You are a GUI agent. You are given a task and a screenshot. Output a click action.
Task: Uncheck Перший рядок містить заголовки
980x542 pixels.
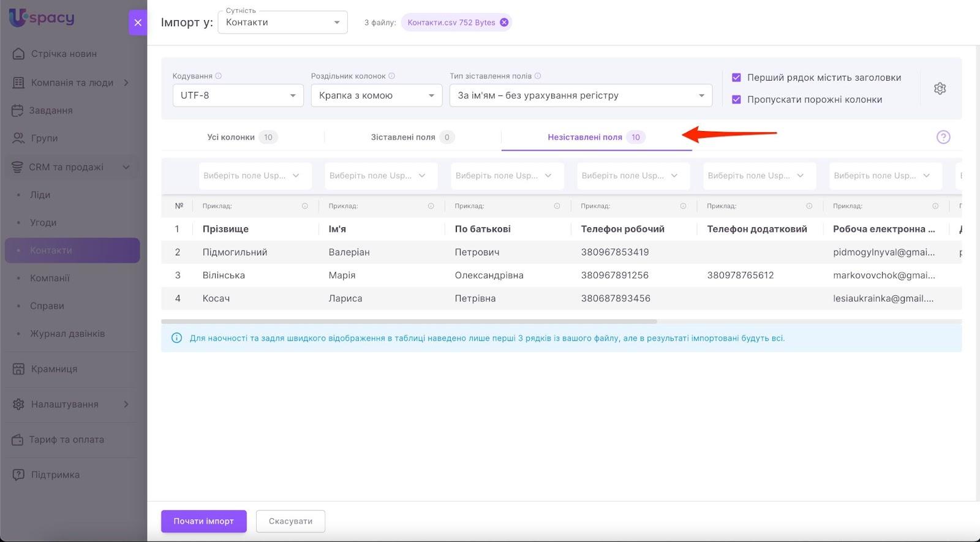[x=736, y=78]
